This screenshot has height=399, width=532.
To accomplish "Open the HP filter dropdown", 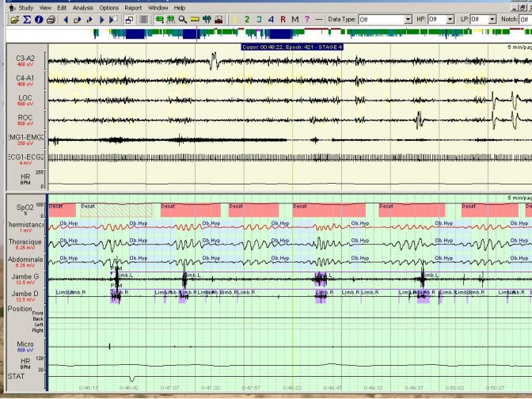I will (450, 20).
